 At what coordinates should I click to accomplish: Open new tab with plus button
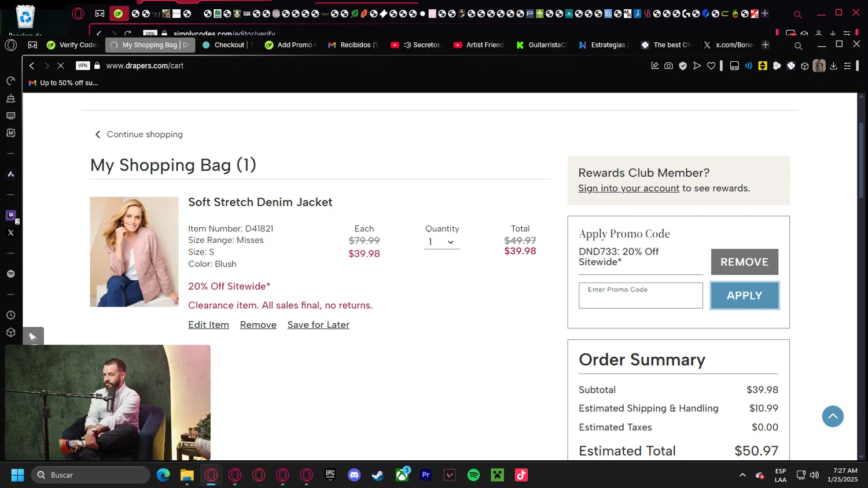[766, 45]
